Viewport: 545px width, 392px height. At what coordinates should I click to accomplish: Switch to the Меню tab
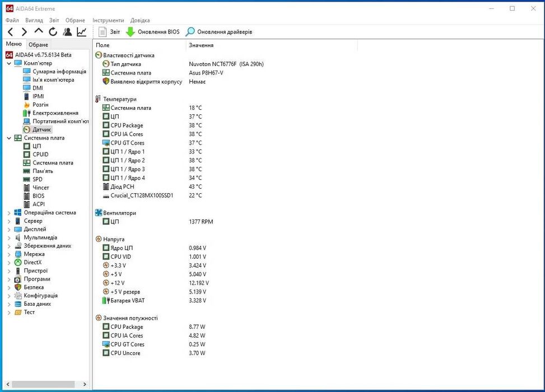pyautogui.click(x=14, y=44)
